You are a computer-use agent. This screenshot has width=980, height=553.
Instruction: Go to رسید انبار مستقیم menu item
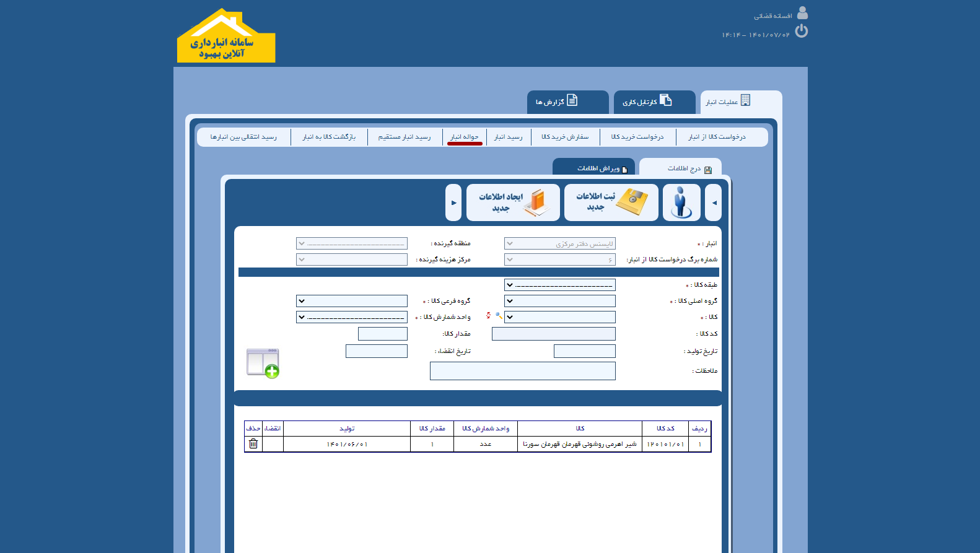click(x=405, y=137)
